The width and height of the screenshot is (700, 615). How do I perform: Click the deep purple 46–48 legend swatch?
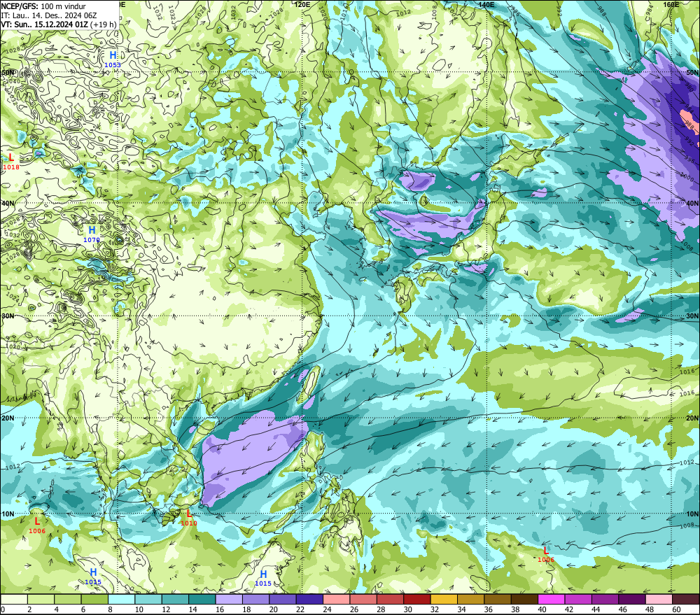point(631,599)
